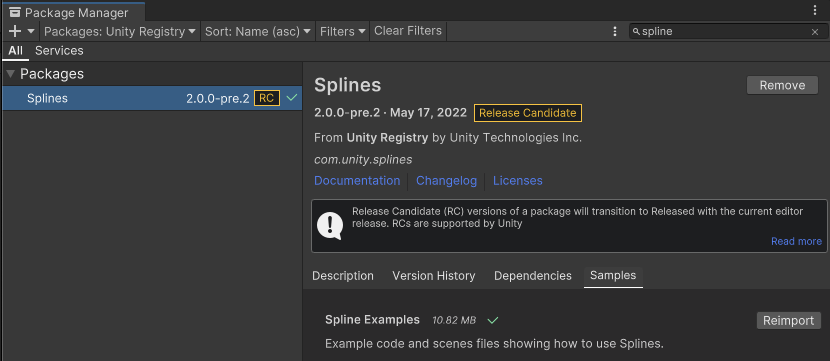This screenshot has width=830, height=361.
Task: Click the Clear Filters button
Action: click(408, 31)
